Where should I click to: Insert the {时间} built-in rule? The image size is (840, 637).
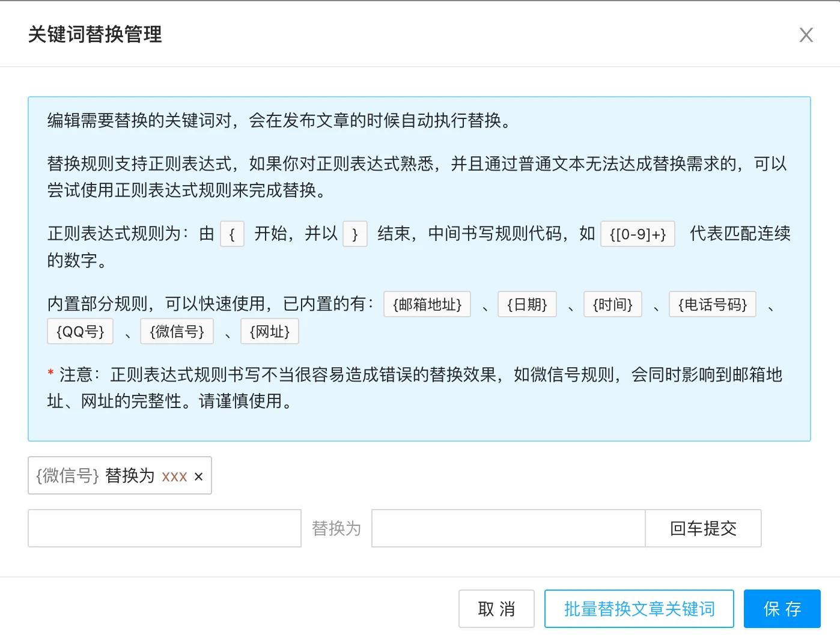tap(612, 304)
